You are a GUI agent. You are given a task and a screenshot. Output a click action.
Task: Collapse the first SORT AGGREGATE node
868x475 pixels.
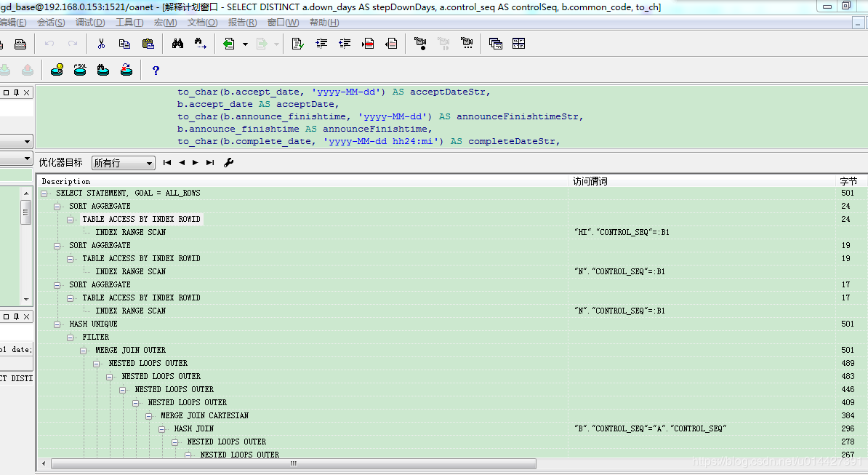57,207
